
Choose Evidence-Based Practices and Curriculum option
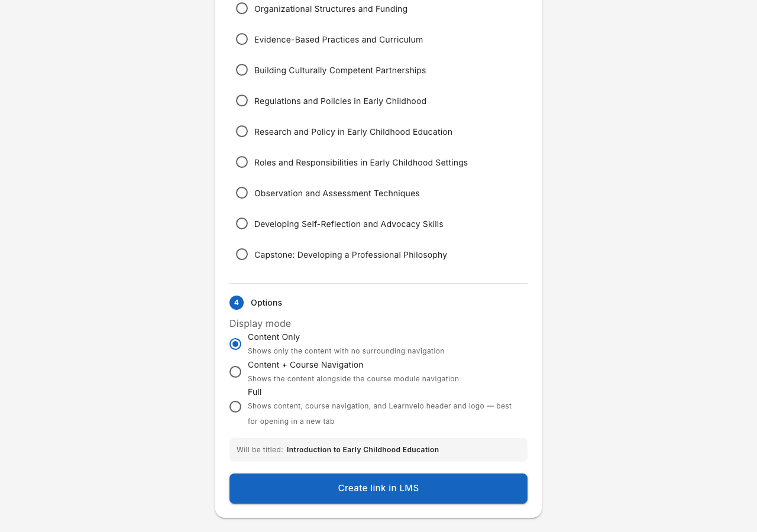[x=242, y=39]
